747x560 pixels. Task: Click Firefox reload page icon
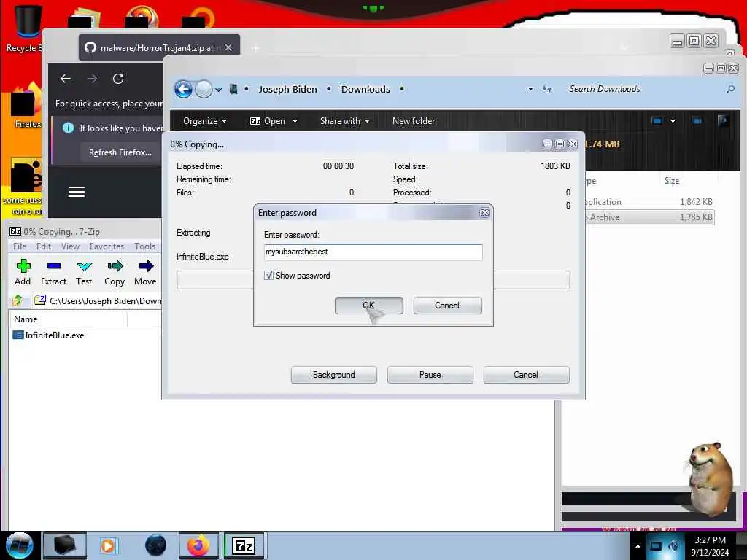(118, 79)
